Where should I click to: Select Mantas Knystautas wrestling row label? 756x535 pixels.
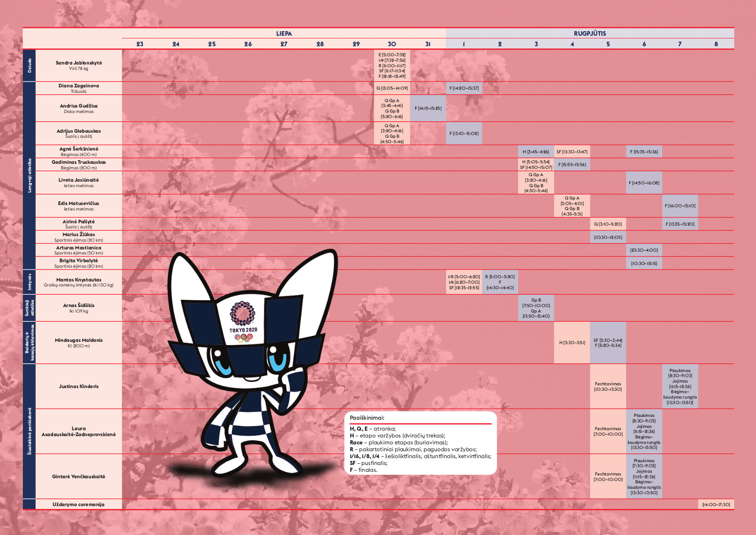[x=79, y=282]
